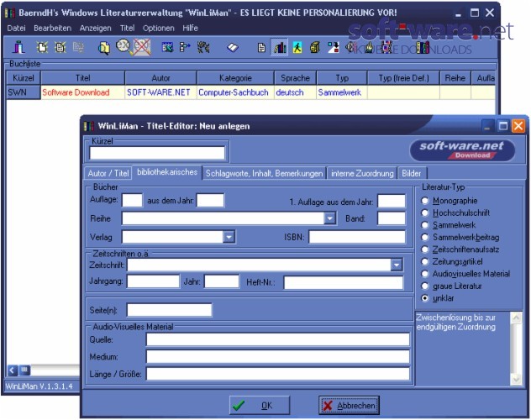531x420 pixels.
Task: Focus the Quelle input field
Action: click(x=278, y=339)
